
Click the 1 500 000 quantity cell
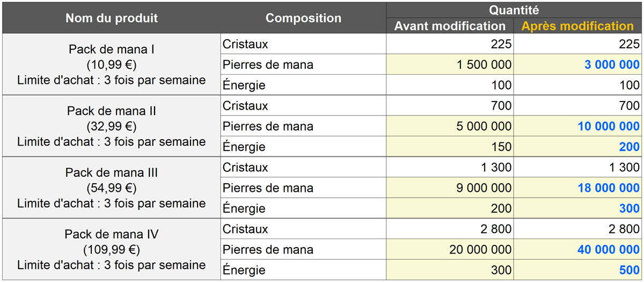pyautogui.click(x=450, y=65)
